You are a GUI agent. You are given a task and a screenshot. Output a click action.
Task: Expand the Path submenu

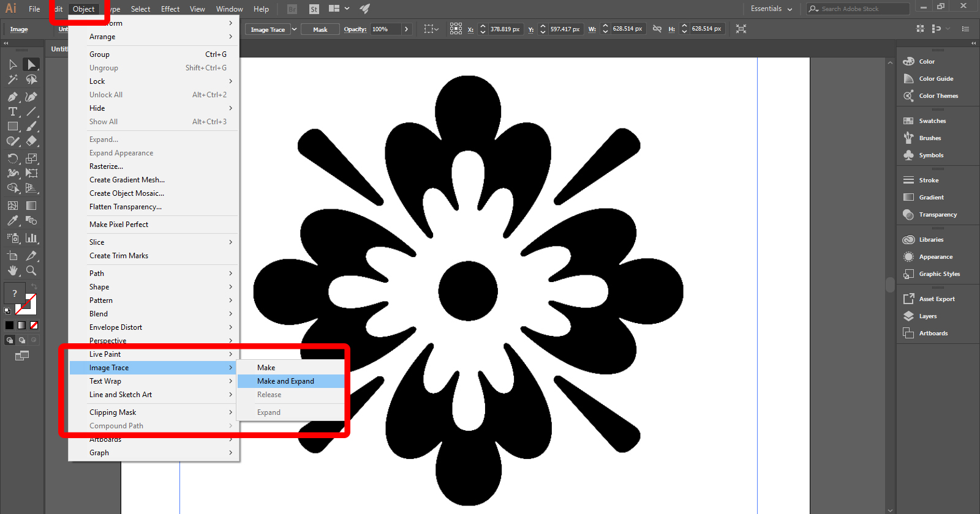153,274
